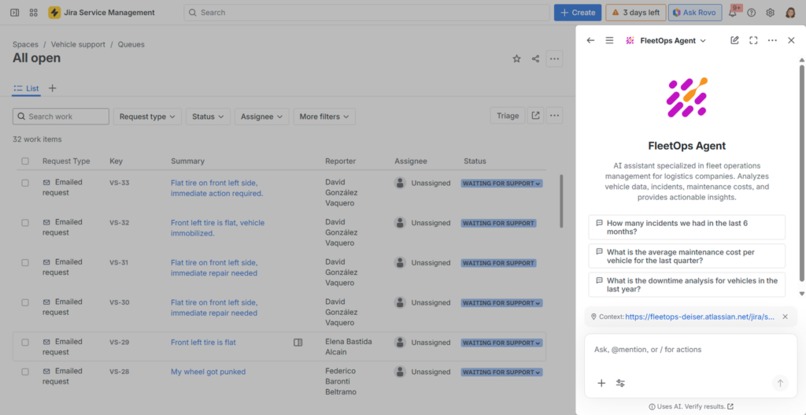Open the queue in new window icon

click(536, 116)
